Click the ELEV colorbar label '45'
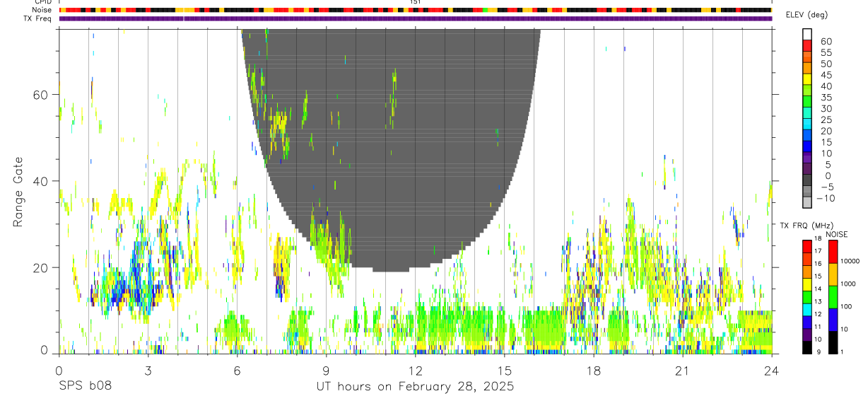 coord(826,75)
